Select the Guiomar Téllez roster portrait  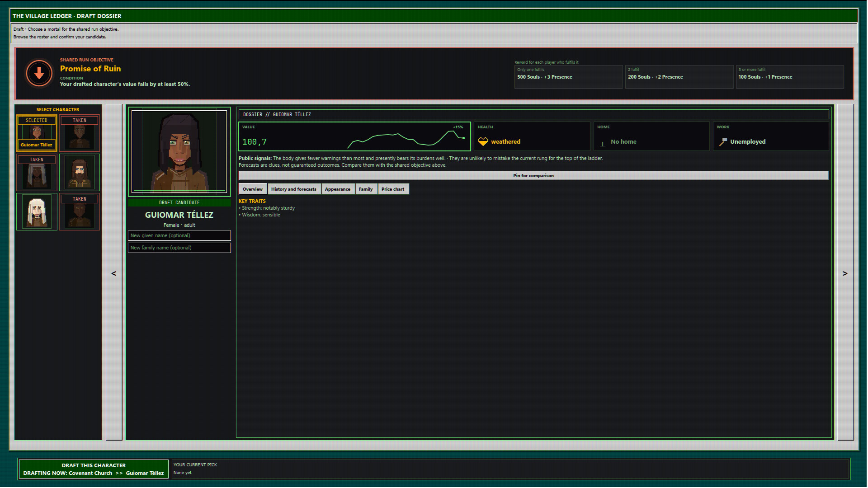(37, 133)
